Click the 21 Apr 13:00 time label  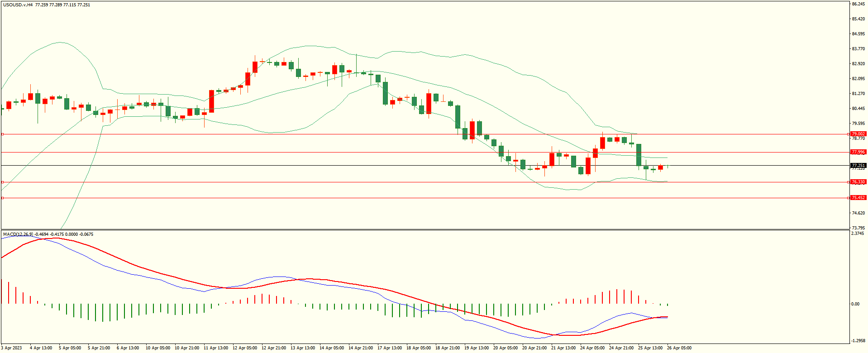pos(563,348)
